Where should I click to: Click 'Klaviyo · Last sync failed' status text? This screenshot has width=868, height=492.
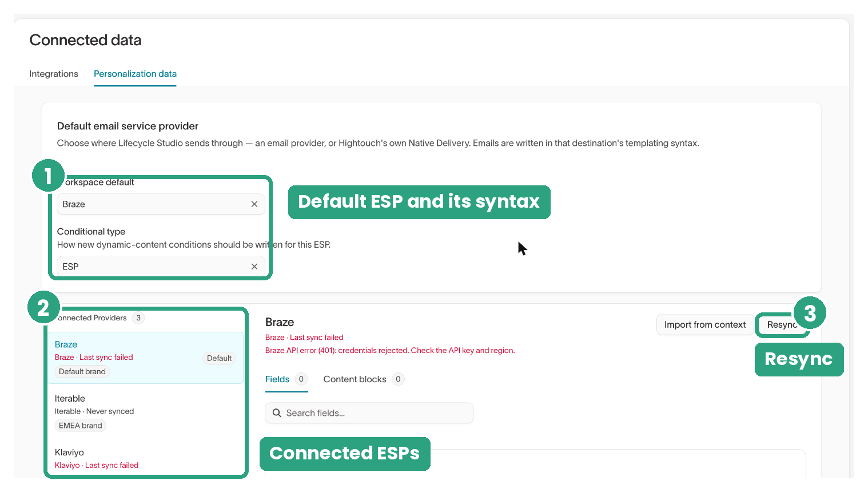click(97, 466)
